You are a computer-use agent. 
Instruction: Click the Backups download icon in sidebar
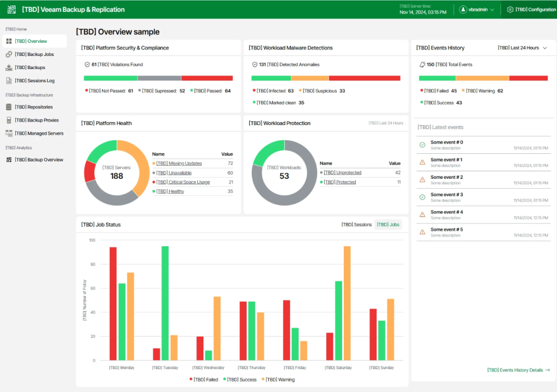pyautogui.click(x=9, y=67)
